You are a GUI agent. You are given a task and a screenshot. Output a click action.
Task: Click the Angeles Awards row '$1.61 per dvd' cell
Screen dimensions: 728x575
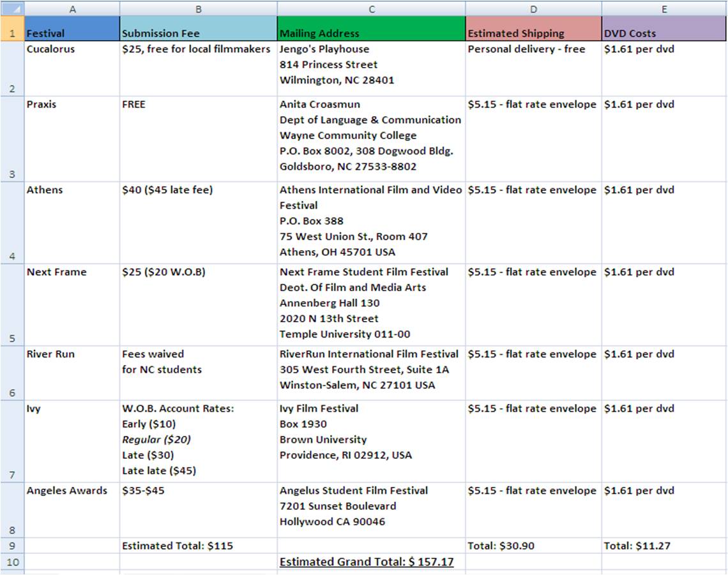pos(664,510)
